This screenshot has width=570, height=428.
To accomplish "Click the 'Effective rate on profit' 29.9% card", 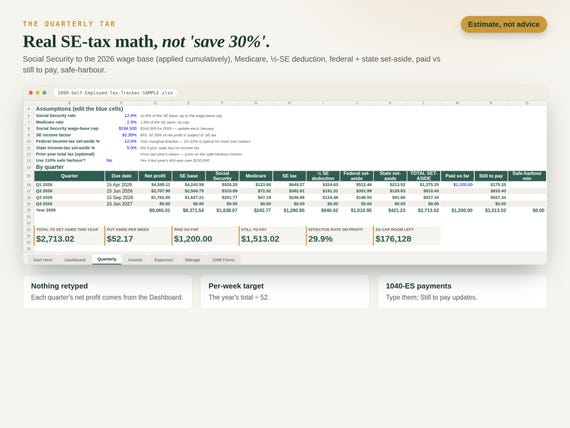I will tap(340, 236).
